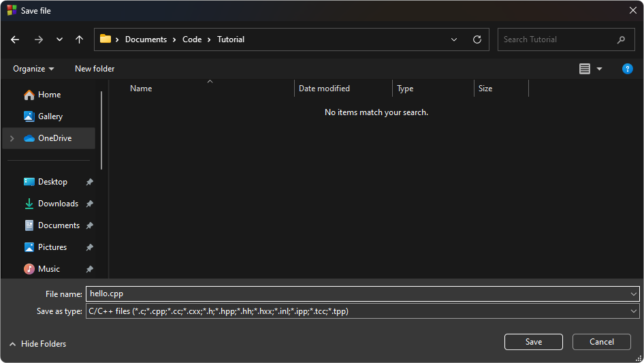The height and width of the screenshot is (363, 644).
Task: Open the File name dropdown arrow
Action: (633, 294)
